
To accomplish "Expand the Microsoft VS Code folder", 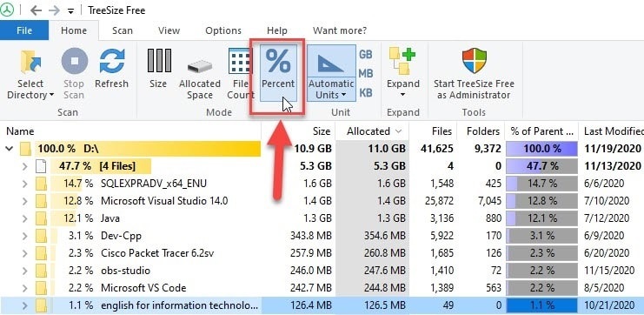I will click(x=24, y=288).
